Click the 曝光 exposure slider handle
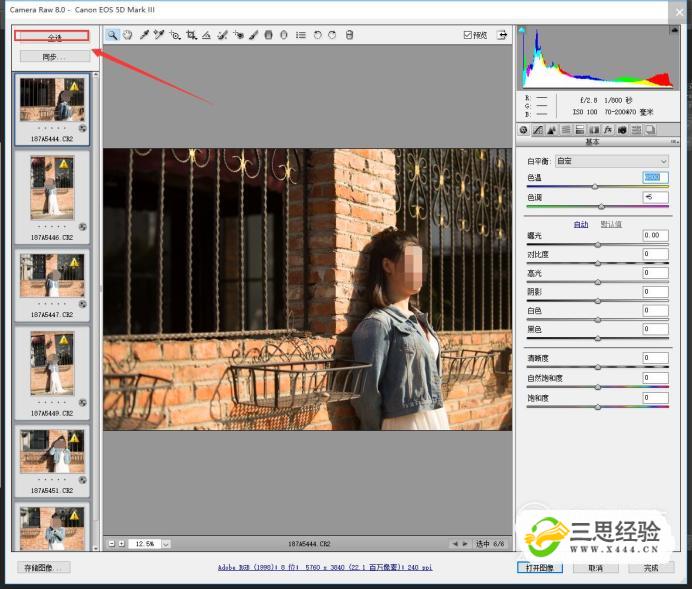692x589 pixels. click(x=598, y=244)
